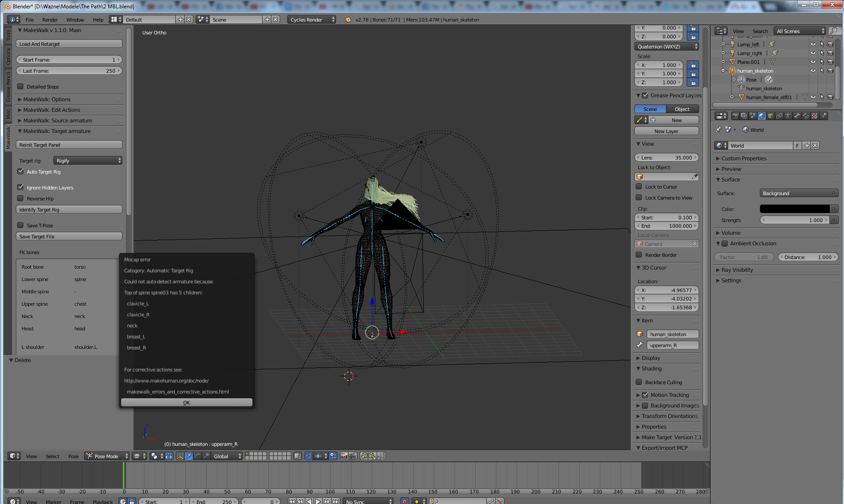Open the Render menu
Viewport: 844px width, 504px height.
click(50, 19)
